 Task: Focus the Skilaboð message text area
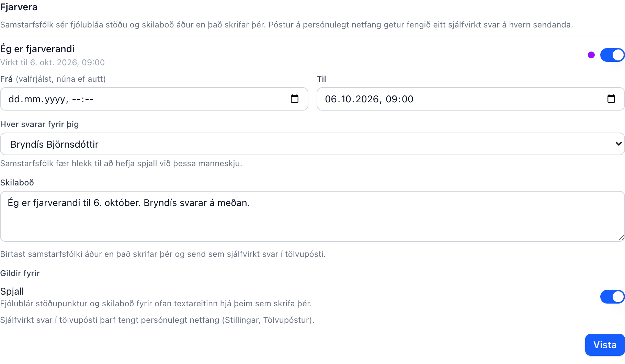[312, 216]
